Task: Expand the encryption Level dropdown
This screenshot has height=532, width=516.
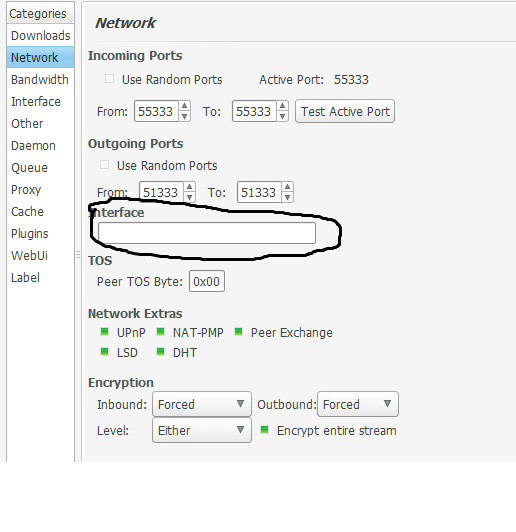Action: point(202,430)
